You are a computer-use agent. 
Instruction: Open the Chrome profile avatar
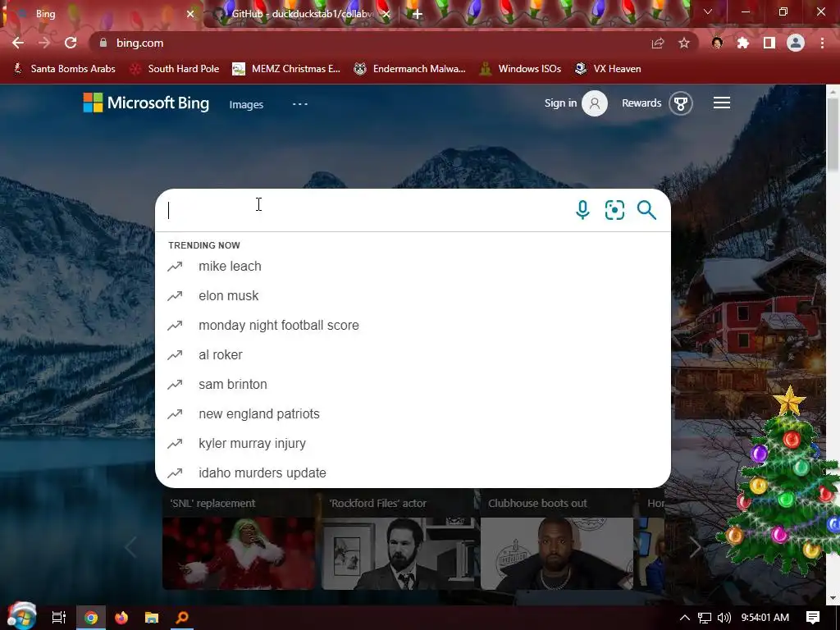click(x=796, y=43)
